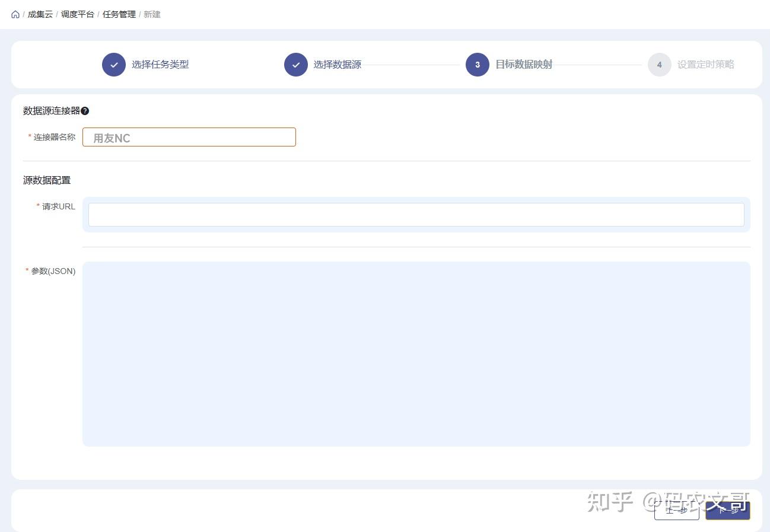Go to 任务管理 via breadcrumb

point(118,14)
